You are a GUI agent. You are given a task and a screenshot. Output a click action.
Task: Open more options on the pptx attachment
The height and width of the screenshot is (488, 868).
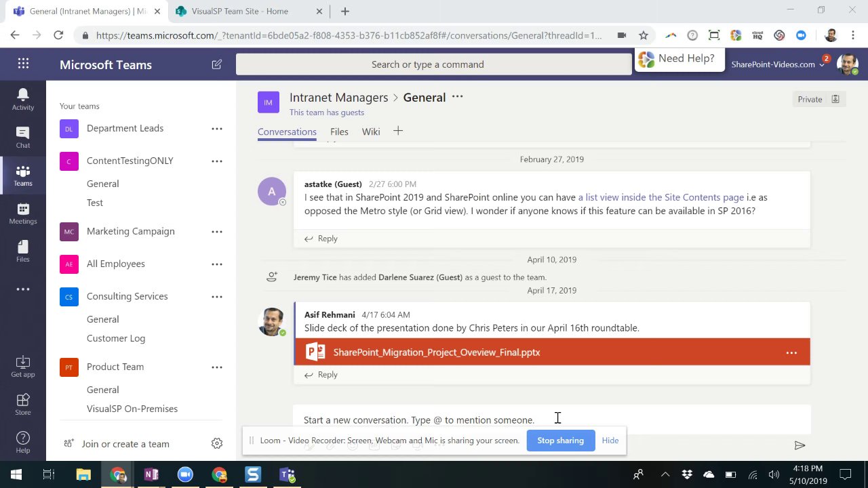click(791, 352)
